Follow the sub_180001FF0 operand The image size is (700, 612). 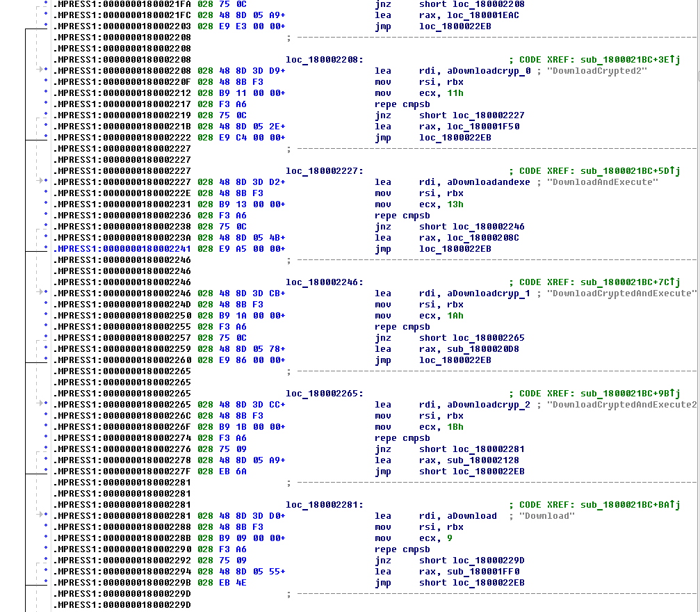pos(483,572)
